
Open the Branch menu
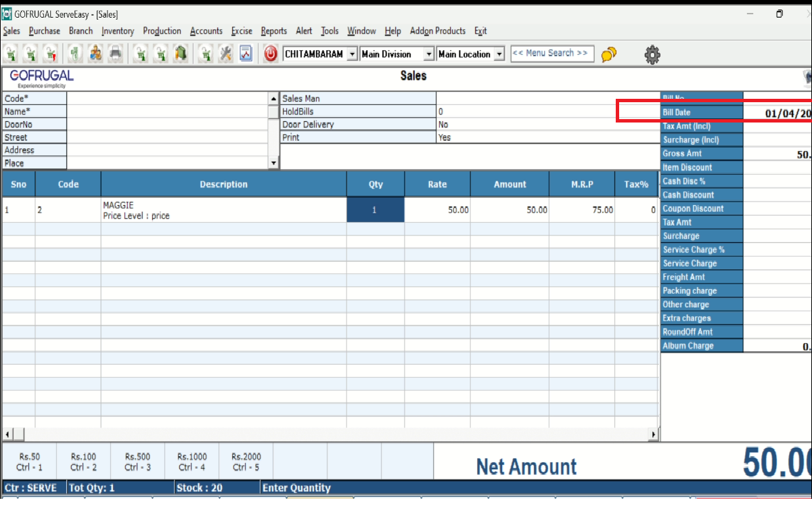(x=81, y=31)
